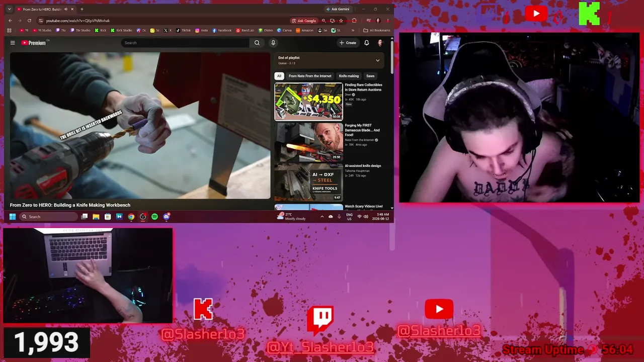The width and height of the screenshot is (644, 362).
Task: Open Task View on the taskbar
Action: coord(85,217)
